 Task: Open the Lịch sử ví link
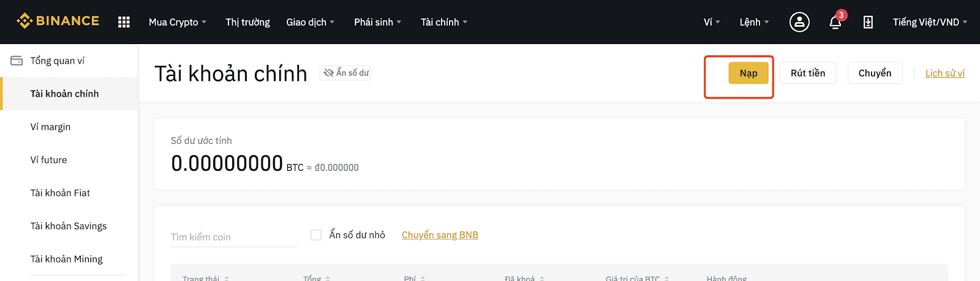click(x=944, y=73)
